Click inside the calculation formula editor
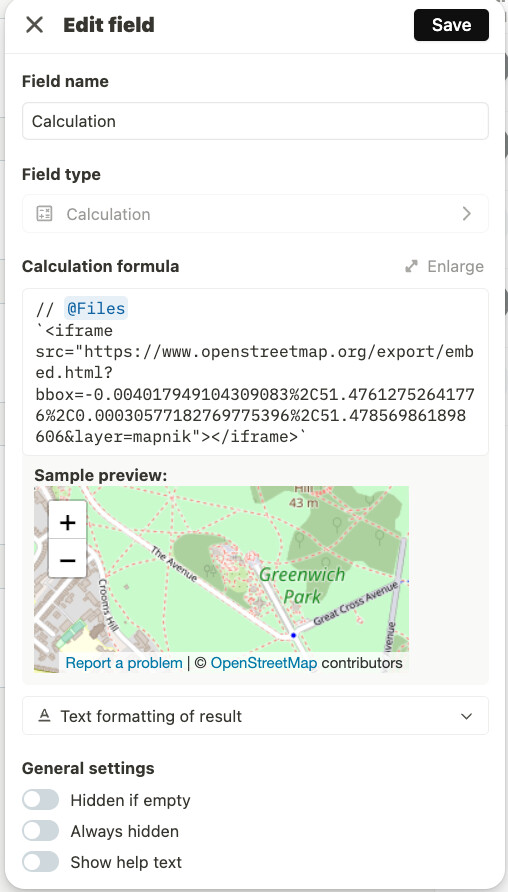 [255, 372]
